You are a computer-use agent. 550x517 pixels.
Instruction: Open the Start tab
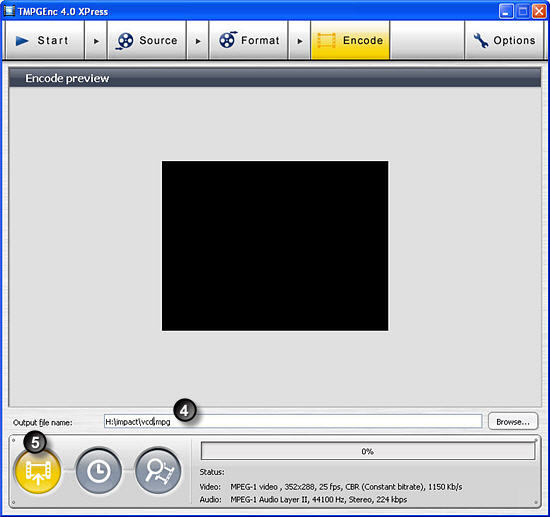tap(45, 40)
